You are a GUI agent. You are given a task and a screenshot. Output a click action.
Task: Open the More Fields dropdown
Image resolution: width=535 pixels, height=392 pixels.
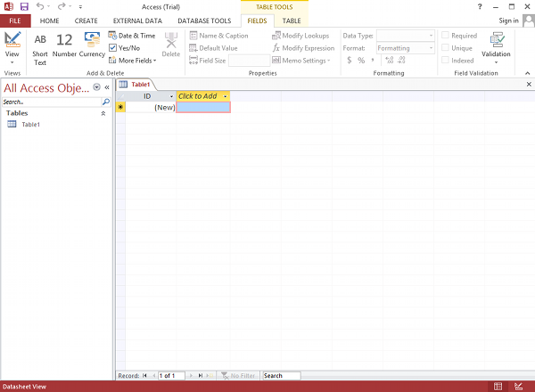tap(133, 61)
